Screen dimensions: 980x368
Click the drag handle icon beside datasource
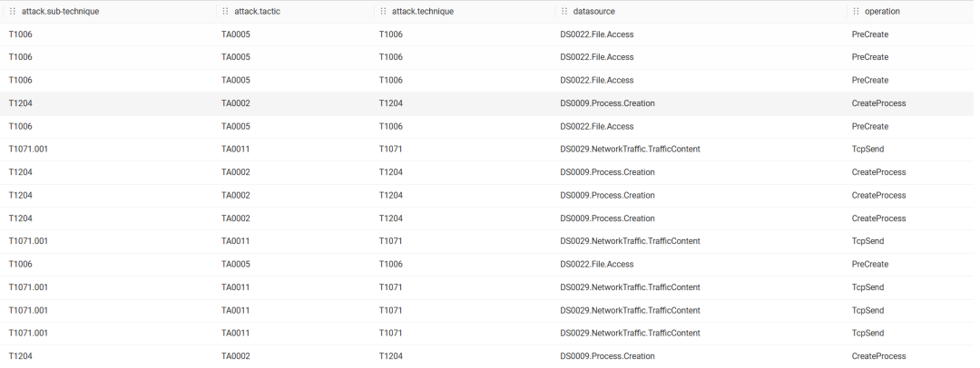click(564, 11)
